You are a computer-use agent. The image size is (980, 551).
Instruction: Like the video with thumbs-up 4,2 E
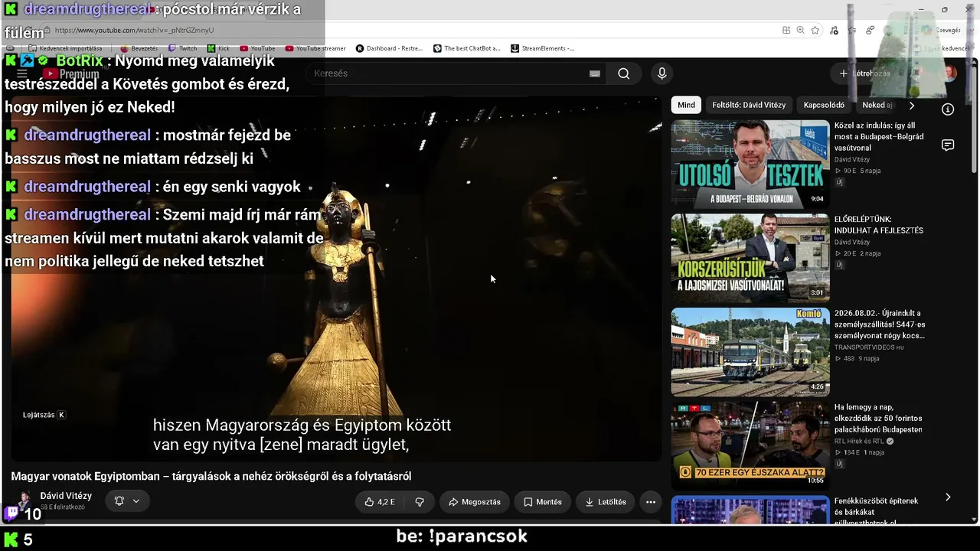point(380,502)
